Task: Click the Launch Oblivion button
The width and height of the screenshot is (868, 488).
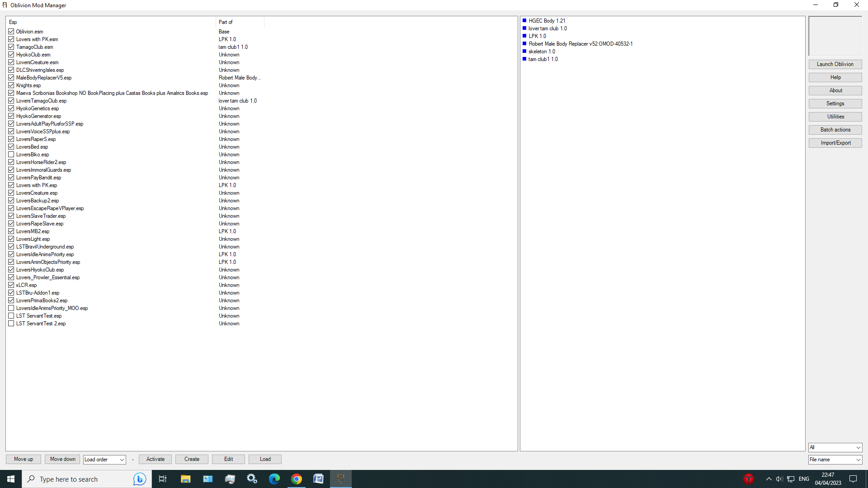Action: (x=835, y=64)
